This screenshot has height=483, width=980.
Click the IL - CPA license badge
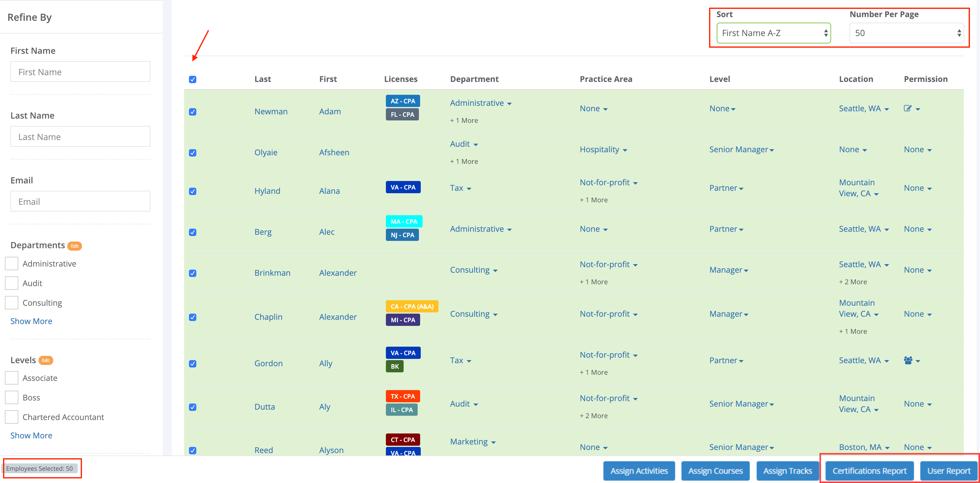coord(401,410)
